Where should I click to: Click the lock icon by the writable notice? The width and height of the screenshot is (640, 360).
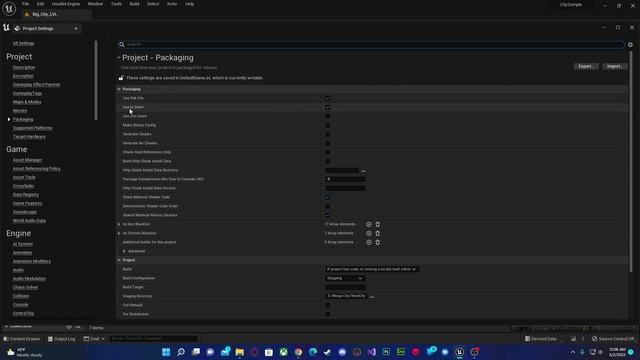121,78
